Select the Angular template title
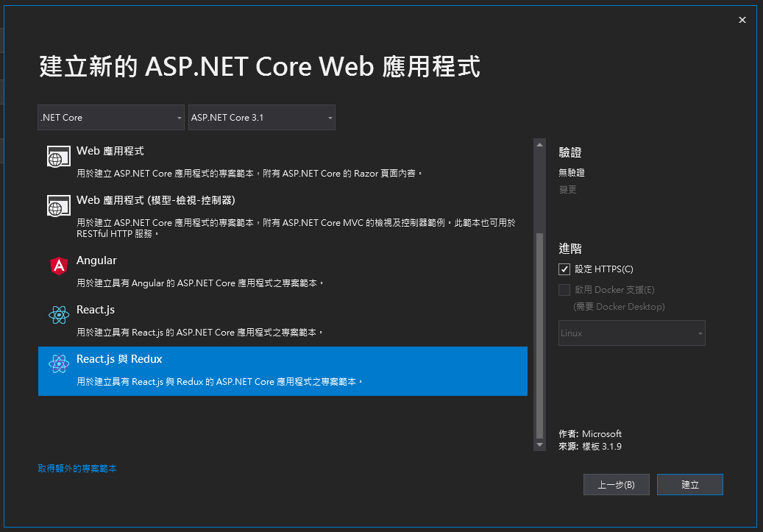Screen dimensions: 763x532 [96, 260]
